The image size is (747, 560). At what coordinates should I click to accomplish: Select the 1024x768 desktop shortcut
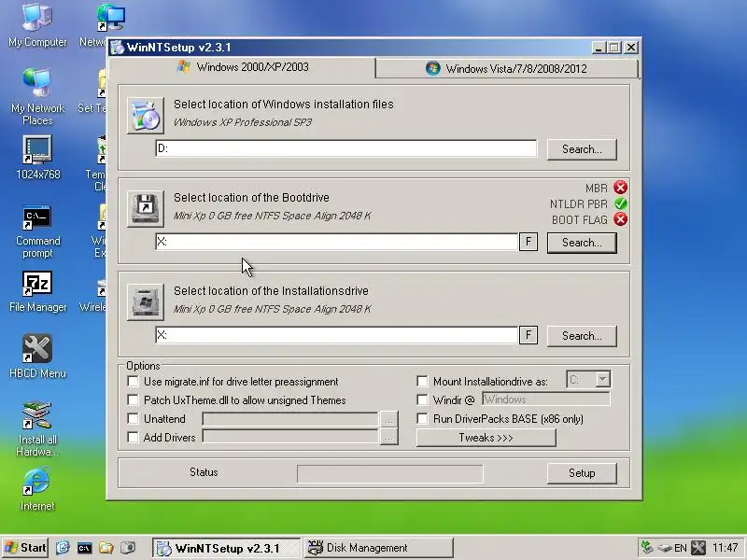[37, 158]
